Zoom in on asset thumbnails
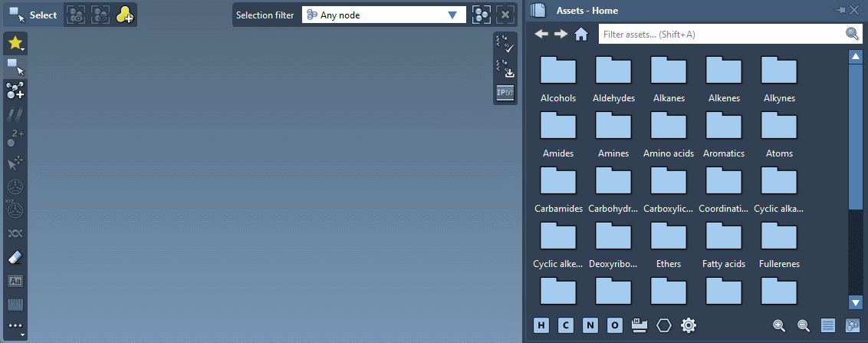Screen dimensions: 868x343 779,325
